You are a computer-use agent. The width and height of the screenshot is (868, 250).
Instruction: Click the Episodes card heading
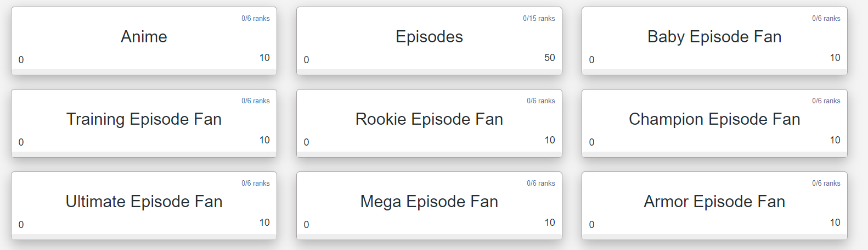point(429,37)
